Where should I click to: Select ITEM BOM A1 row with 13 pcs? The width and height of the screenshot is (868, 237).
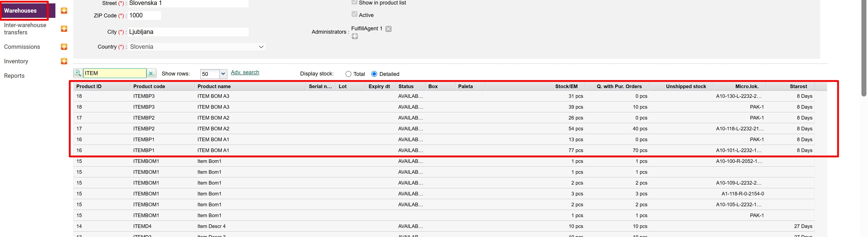coord(444,139)
